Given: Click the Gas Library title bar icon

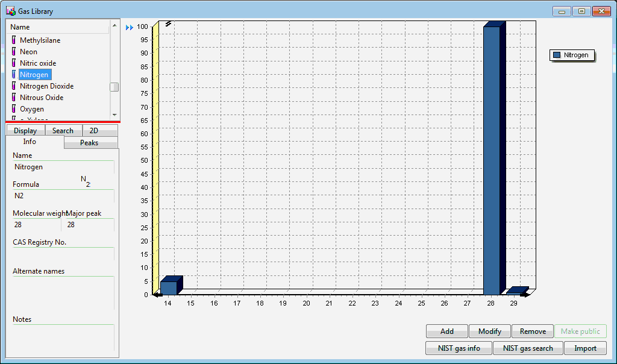Looking at the screenshot, I should (11, 11).
